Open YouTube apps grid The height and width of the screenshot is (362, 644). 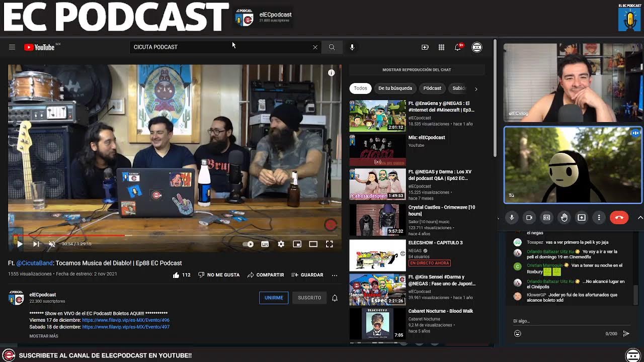pos(441,47)
